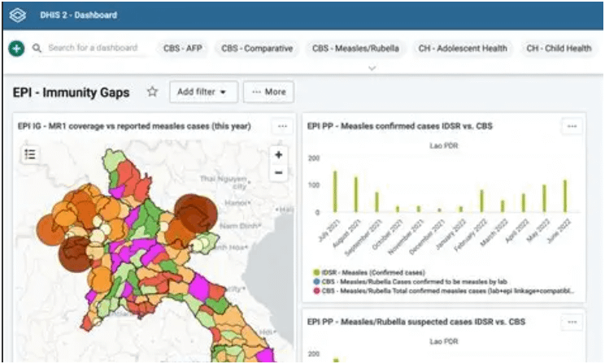Click the search magnifier icon
The image size is (605, 364).
tap(37, 49)
